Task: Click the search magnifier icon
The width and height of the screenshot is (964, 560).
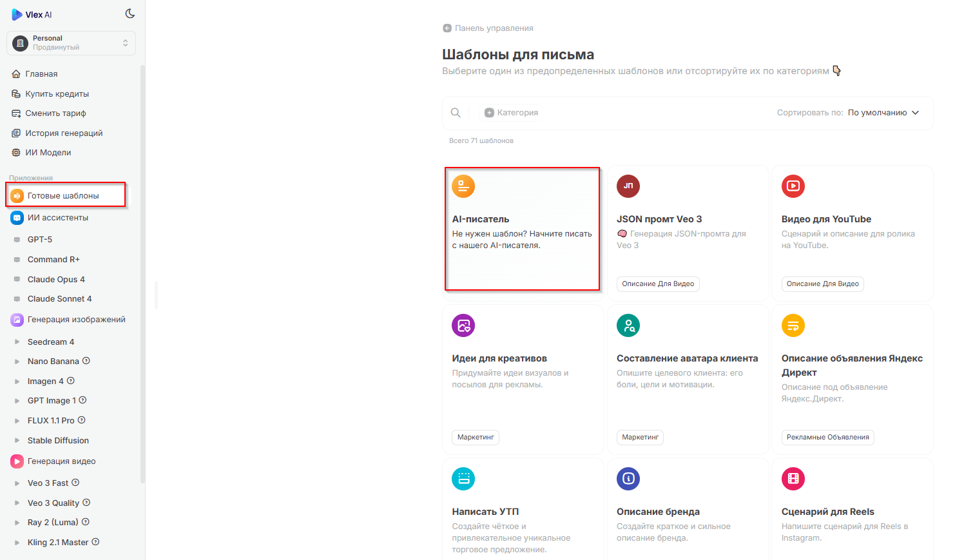Action: click(456, 113)
